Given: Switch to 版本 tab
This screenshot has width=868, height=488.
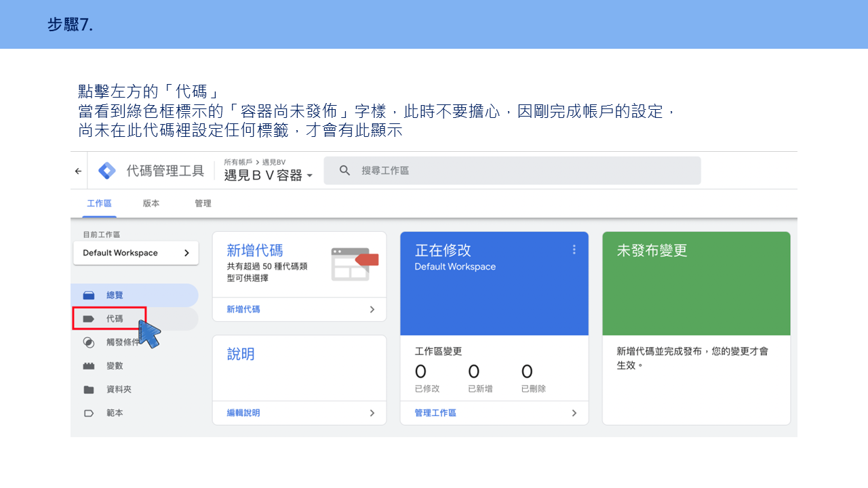Looking at the screenshot, I should tap(151, 203).
